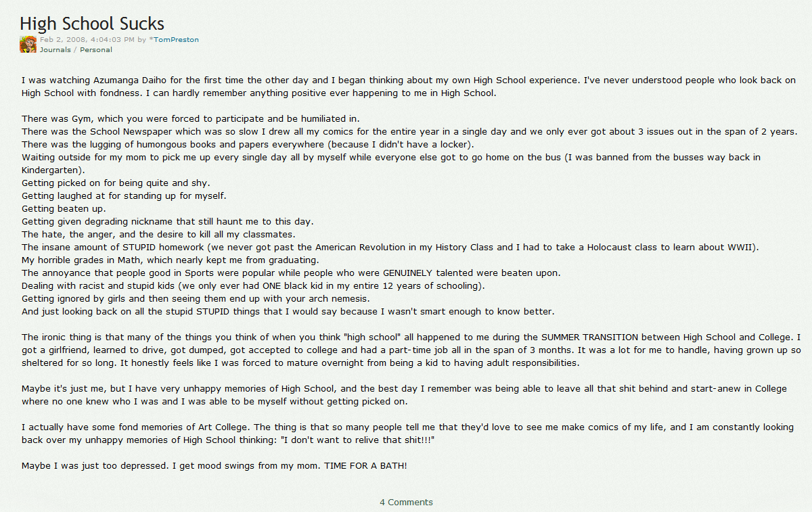Open the TomPreston profile link
This screenshot has height=512, width=812.
click(176, 40)
